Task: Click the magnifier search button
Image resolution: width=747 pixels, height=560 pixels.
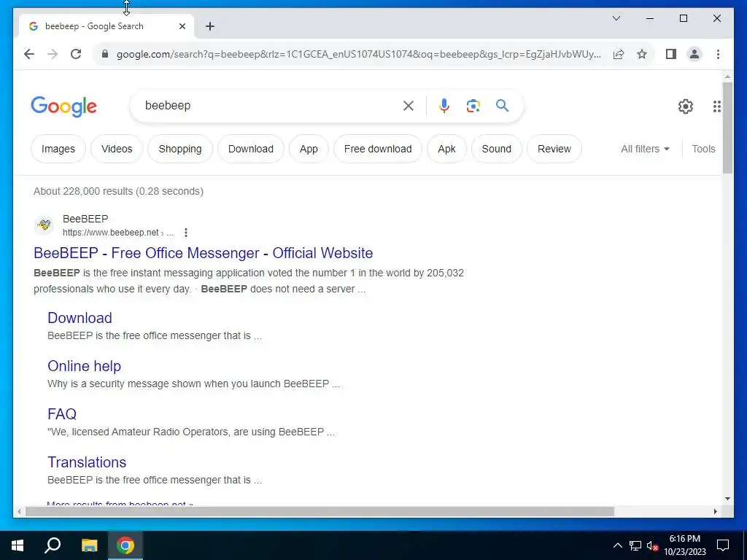Action: [x=502, y=106]
